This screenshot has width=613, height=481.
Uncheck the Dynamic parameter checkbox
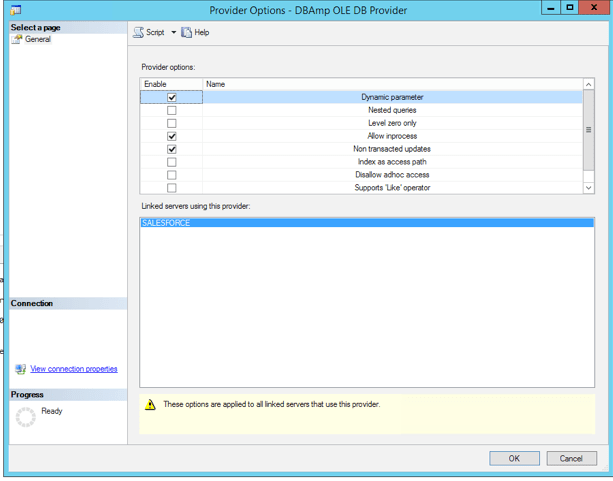[x=172, y=98]
